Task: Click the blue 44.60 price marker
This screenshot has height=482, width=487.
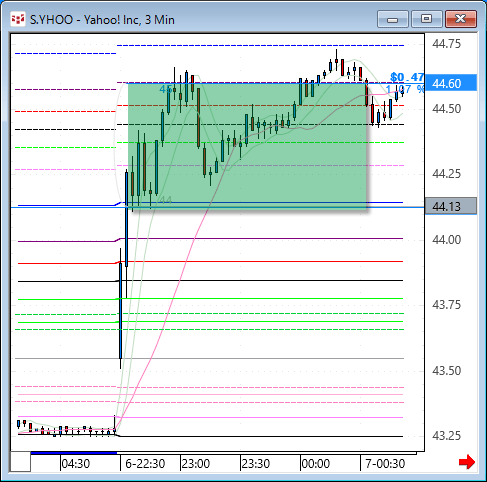Action: (451, 83)
